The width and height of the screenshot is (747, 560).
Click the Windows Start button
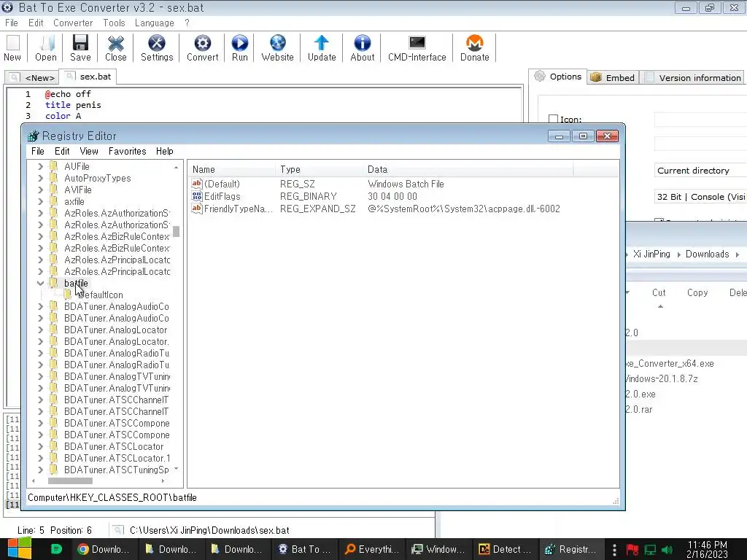(x=19, y=548)
